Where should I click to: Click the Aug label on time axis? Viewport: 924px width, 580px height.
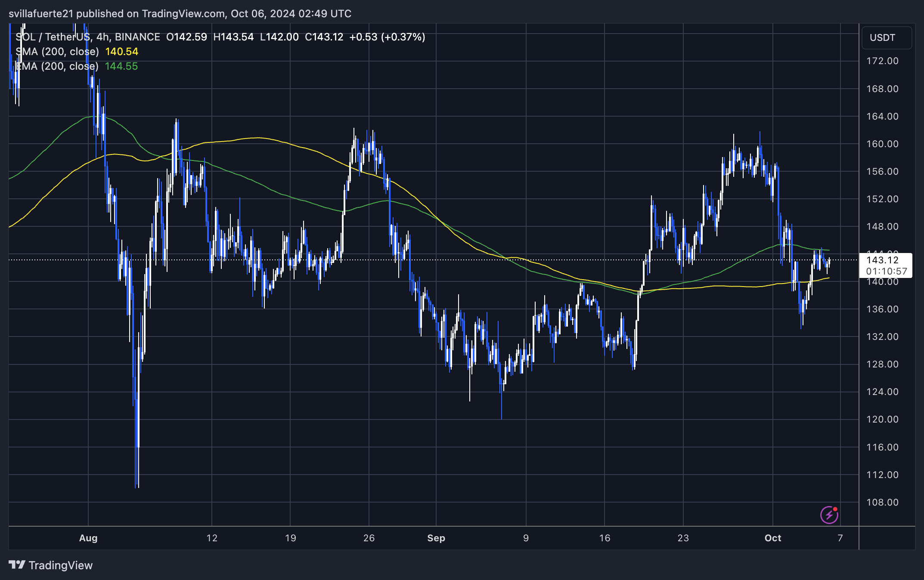88,538
